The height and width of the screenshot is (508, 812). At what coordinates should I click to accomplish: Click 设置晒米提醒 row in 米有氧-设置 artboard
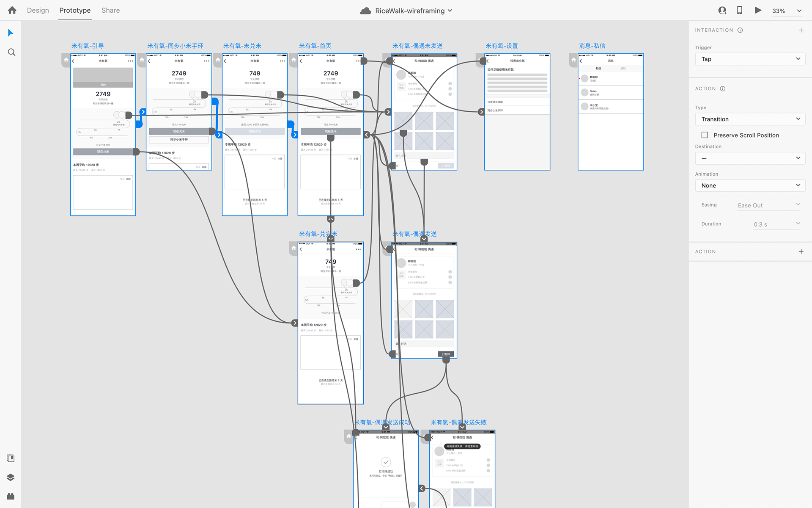click(517, 102)
